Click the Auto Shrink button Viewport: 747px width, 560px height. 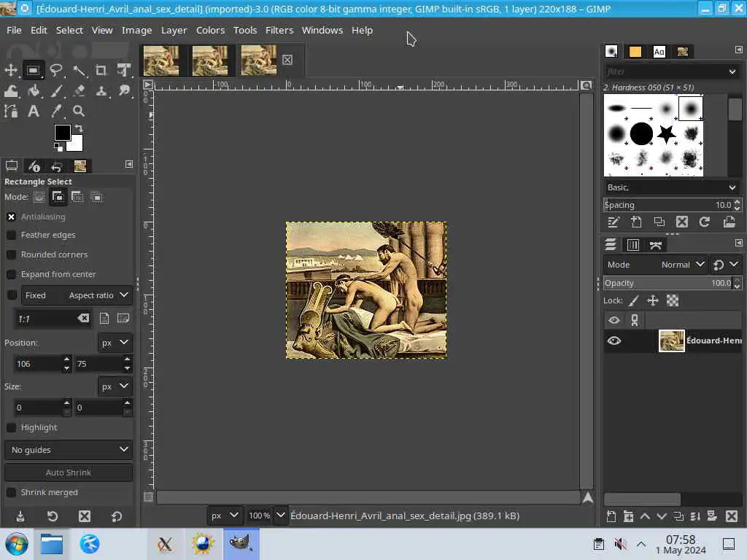(69, 472)
